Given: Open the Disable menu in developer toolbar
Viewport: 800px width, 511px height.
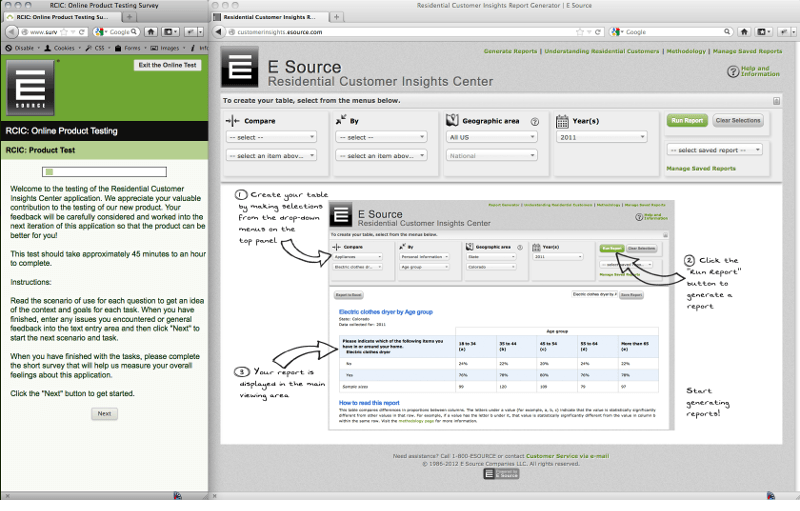Looking at the screenshot, I should click(x=23, y=48).
